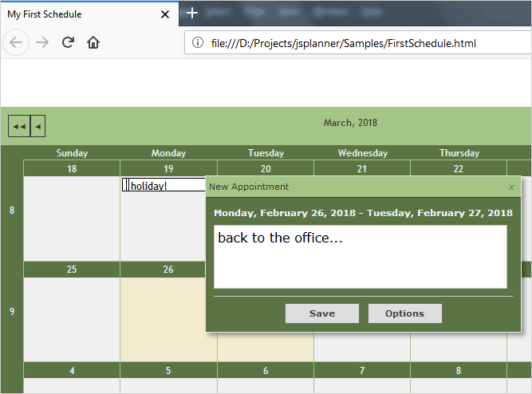Open appointment Options

(x=404, y=313)
